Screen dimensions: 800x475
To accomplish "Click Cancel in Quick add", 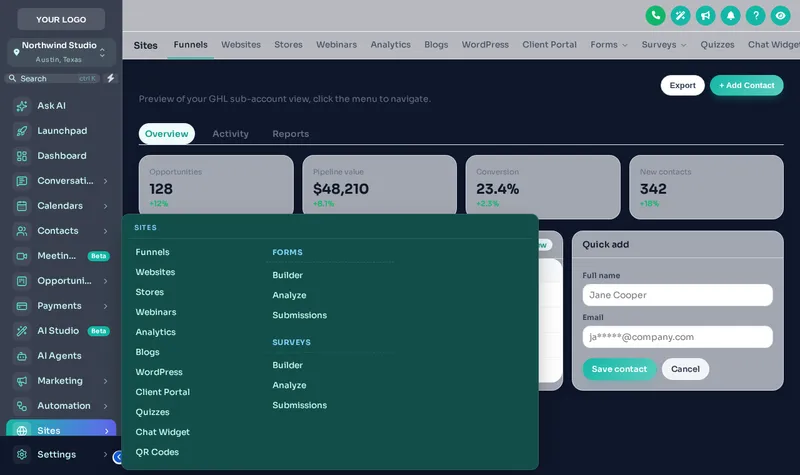I will click(685, 369).
